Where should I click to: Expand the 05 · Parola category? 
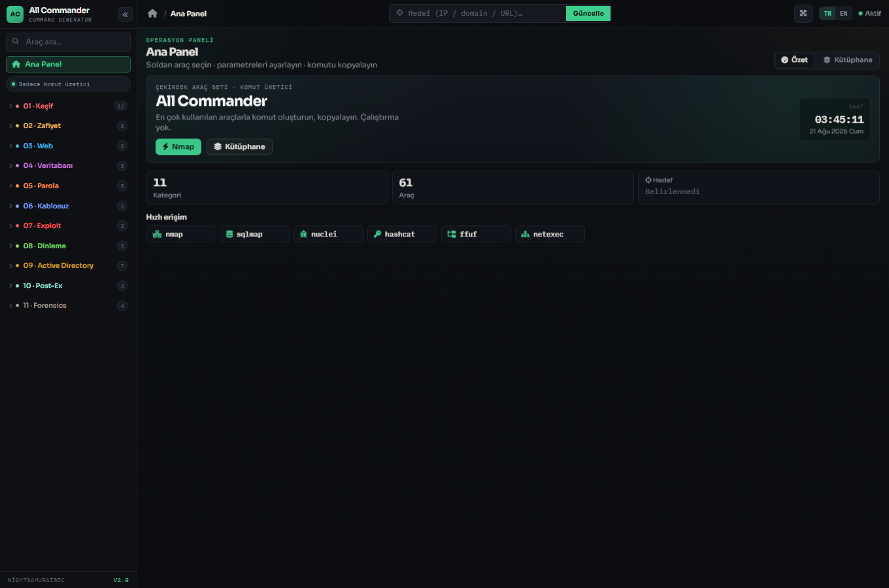pyautogui.click(x=68, y=186)
